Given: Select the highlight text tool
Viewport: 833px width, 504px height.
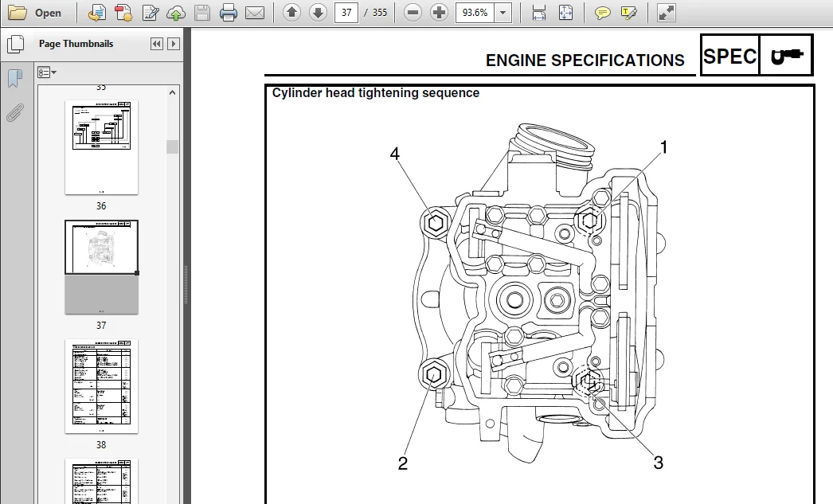Looking at the screenshot, I should pos(628,13).
